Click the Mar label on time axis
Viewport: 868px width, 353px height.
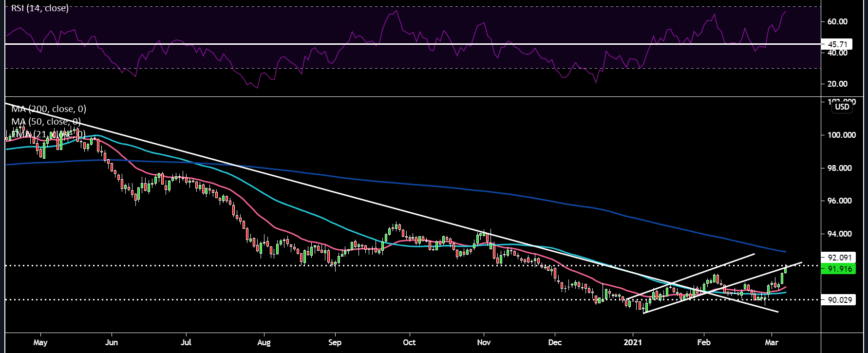point(772,343)
